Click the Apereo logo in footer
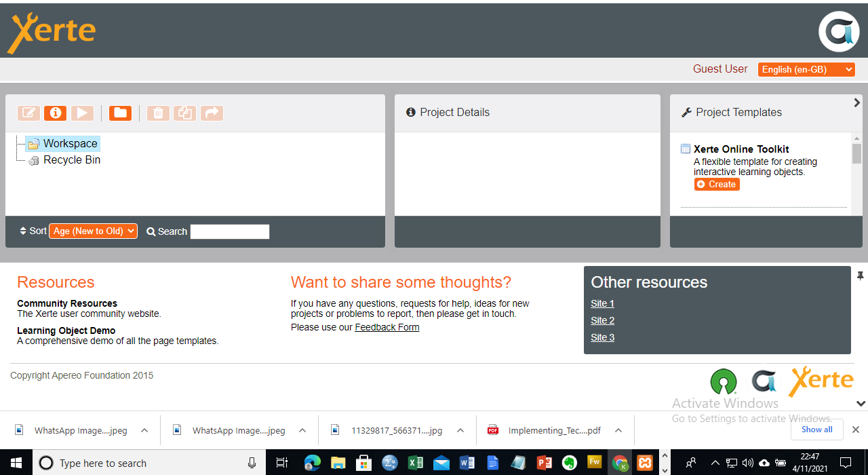Screen dimensions: 868x475 click(x=764, y=381)
